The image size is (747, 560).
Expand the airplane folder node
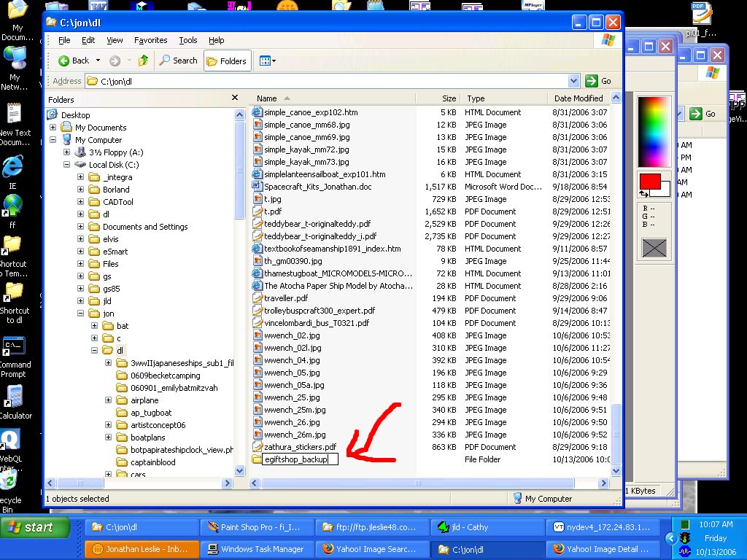(x=109, y=400)
